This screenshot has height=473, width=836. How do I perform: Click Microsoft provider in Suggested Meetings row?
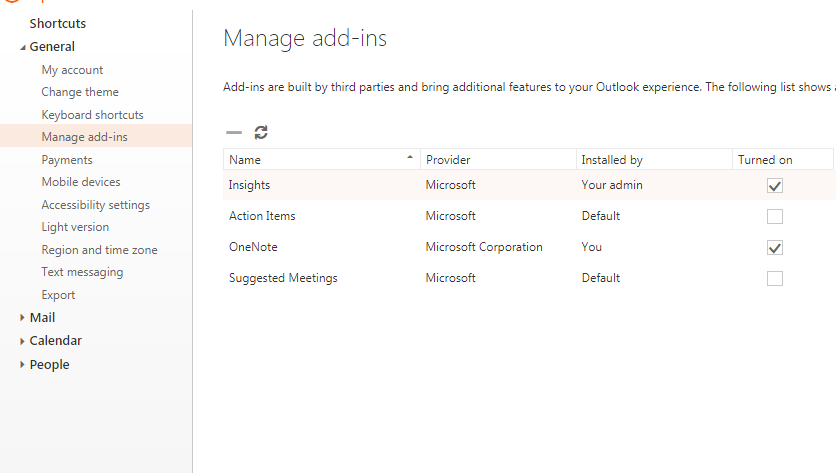pyautogui.click(x=451, y=278)
